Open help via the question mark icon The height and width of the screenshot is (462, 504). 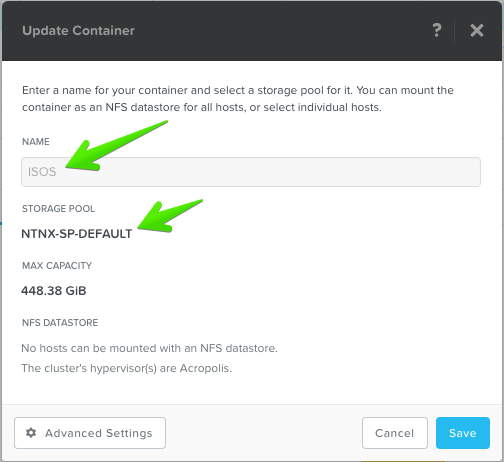(437, 30)
